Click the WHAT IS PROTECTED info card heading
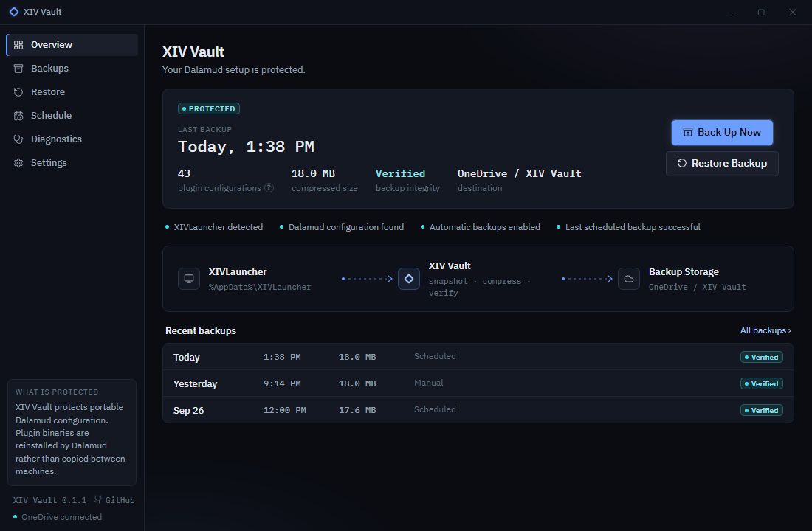This screenshot has height=531, width=812. 57,392
